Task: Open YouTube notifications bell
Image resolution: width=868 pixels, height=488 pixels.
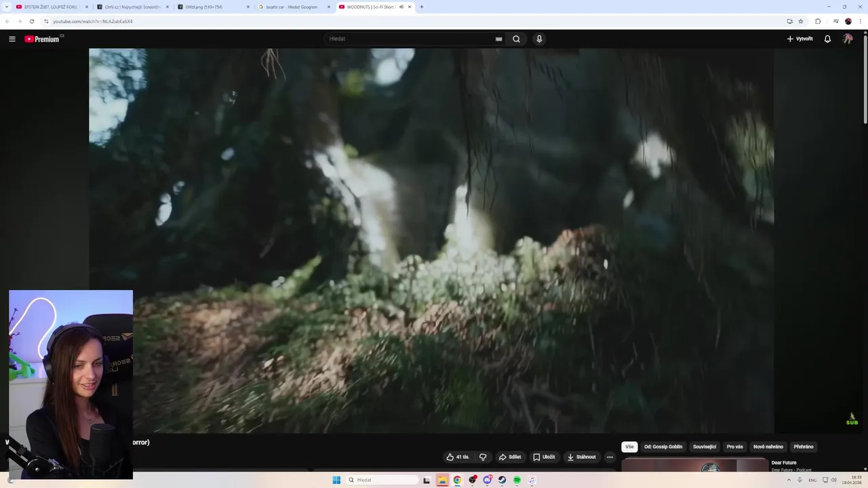Action: point(827,39)
